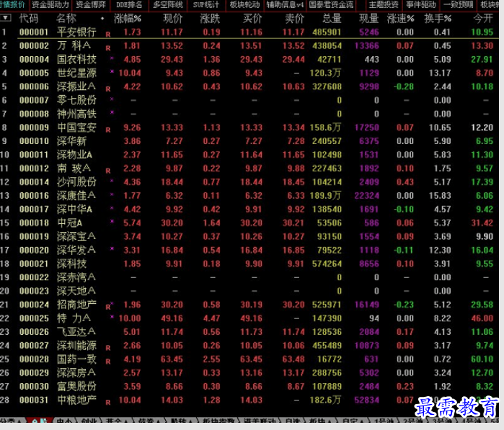Select stock 沙河股份
Screen dimensions: 504x430
(x=76, y=182)
